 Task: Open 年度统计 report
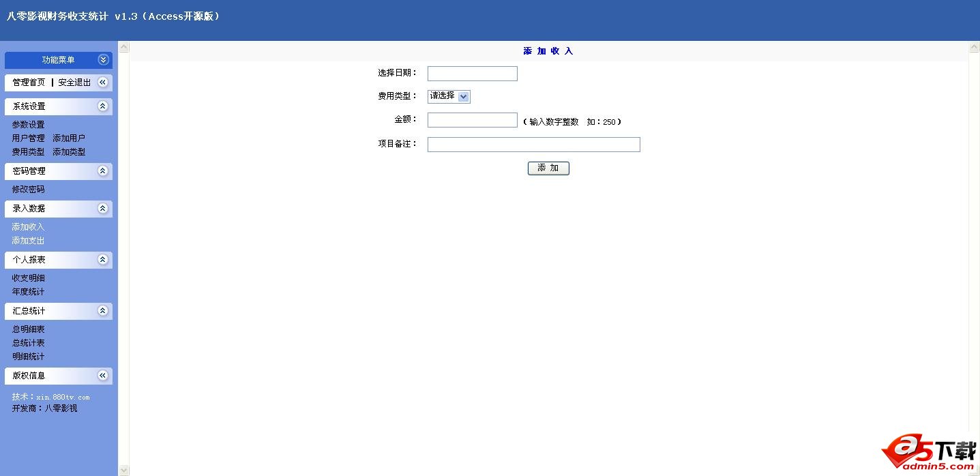(28, 292)
